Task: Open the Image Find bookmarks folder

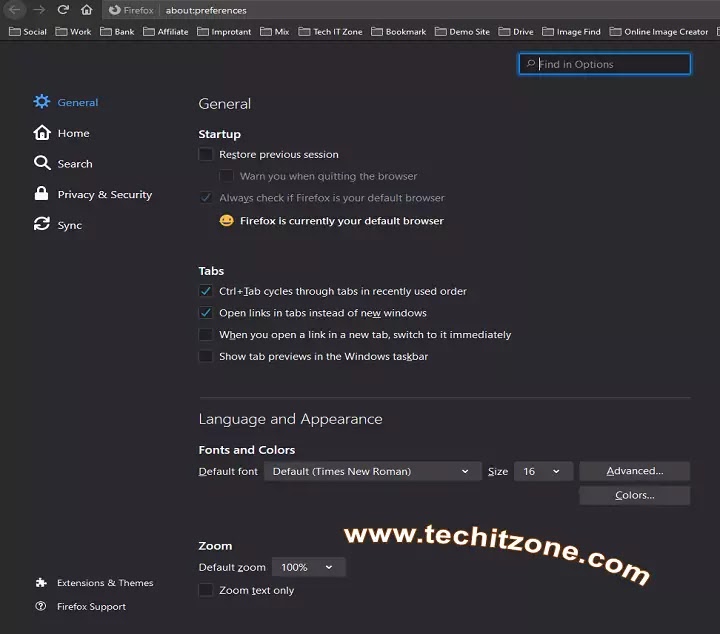Action: [x=571, y=32]
